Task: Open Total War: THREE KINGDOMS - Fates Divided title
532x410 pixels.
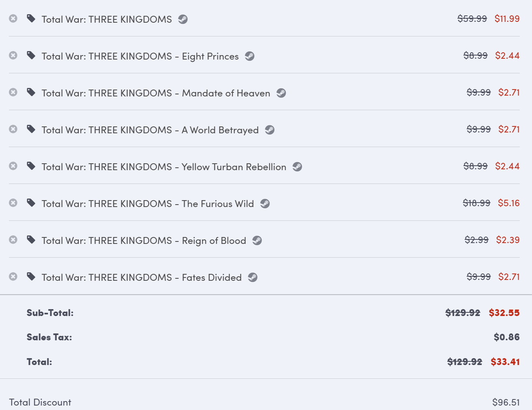Action: click(142, 278)
